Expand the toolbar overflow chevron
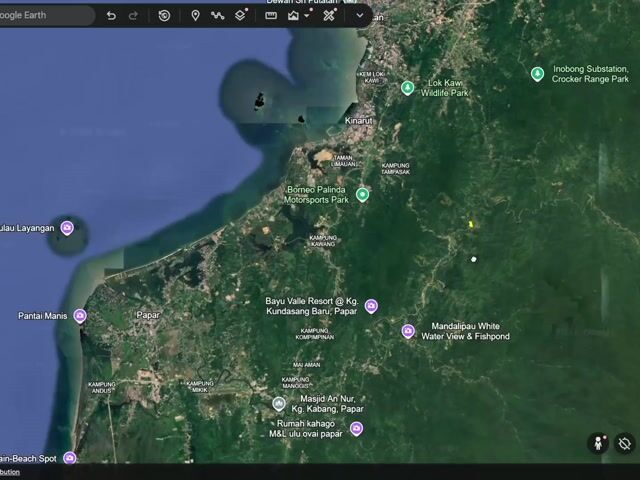The height and width of the screenshot is (480, 640). [360, 16]
